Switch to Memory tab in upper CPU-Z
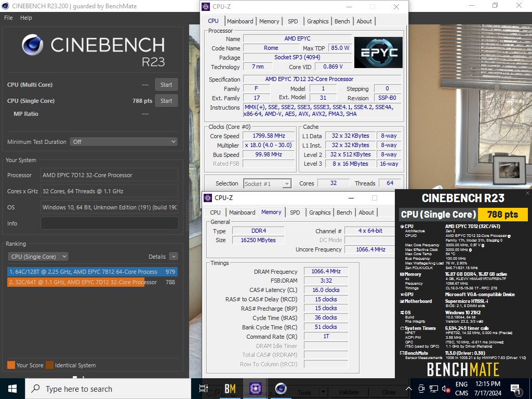Viewport: 532px width, 399px height. [269, 21]
